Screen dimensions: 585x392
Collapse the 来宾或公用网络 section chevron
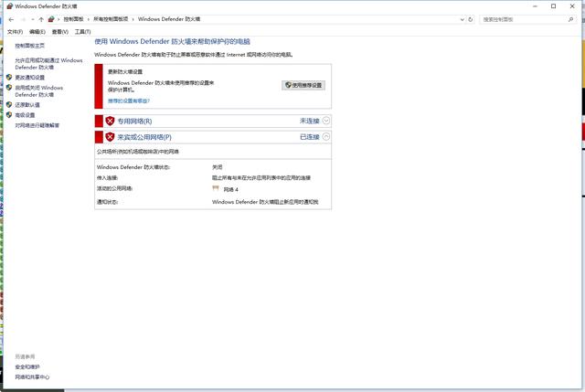326,136
